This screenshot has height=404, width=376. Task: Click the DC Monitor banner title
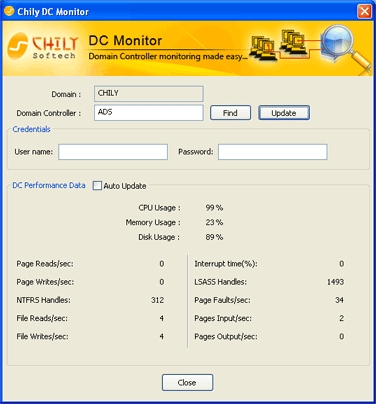[x=125, y=41]
